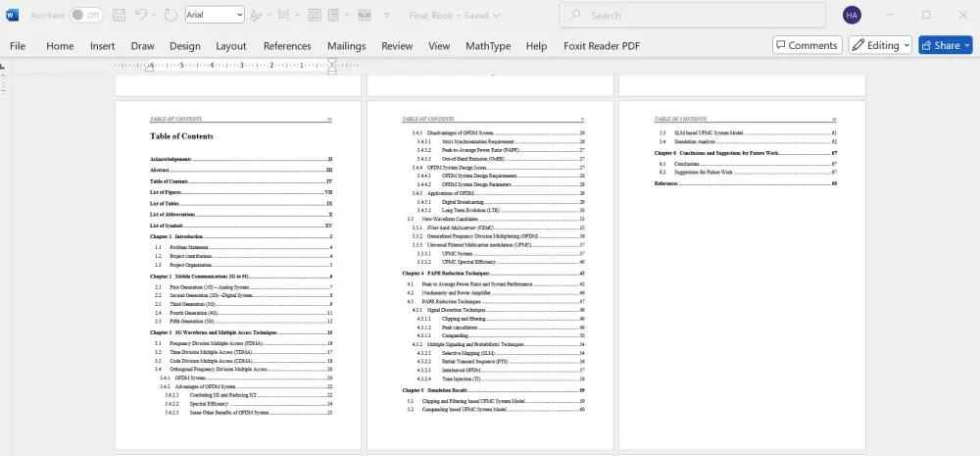980x456 pixels.
Task: Open the References tab
Action: 287,46
